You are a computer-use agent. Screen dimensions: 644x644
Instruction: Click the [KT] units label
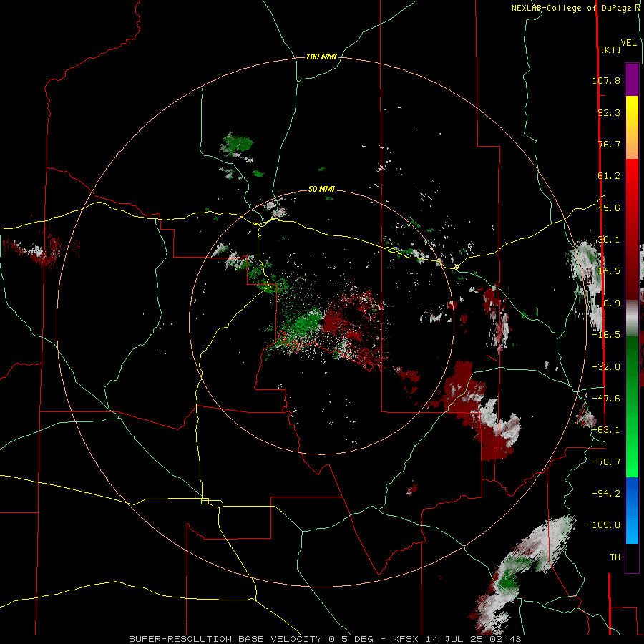pyautogui.click(x=610, y=49)
